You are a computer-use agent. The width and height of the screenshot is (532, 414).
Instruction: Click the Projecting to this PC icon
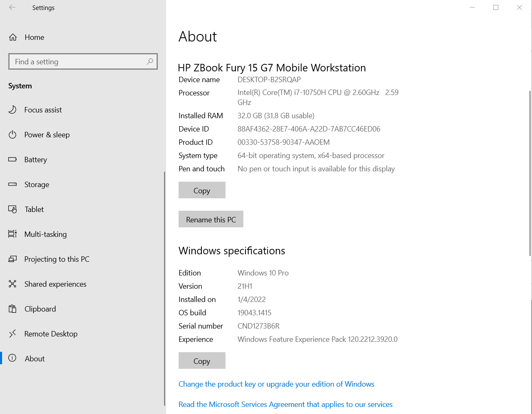point(13,259)
